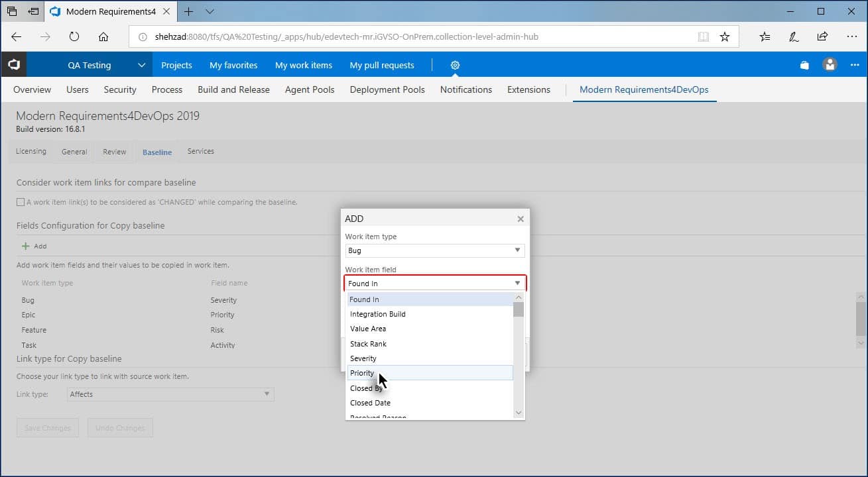This screenshot has height=477, width=868.
Task: Open the Work item field dropdown
Action: 435,283
